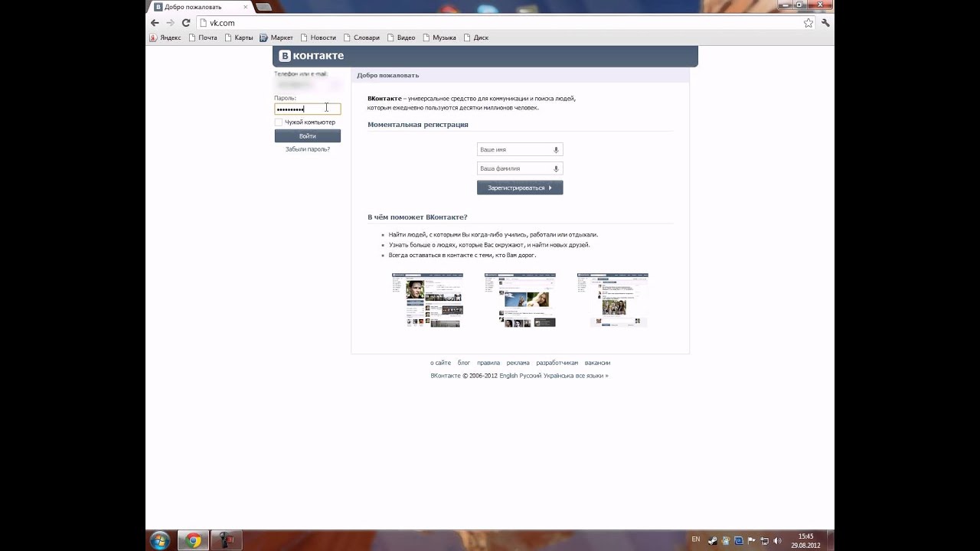Click the EN language indicator in the tray

tap(695, 540)
